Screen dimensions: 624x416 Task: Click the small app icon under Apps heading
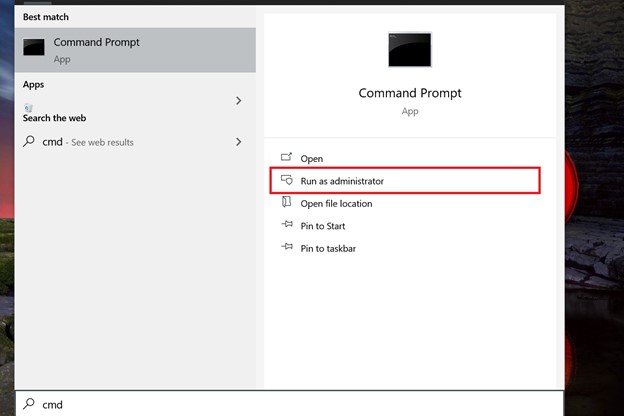pos(28,107)
